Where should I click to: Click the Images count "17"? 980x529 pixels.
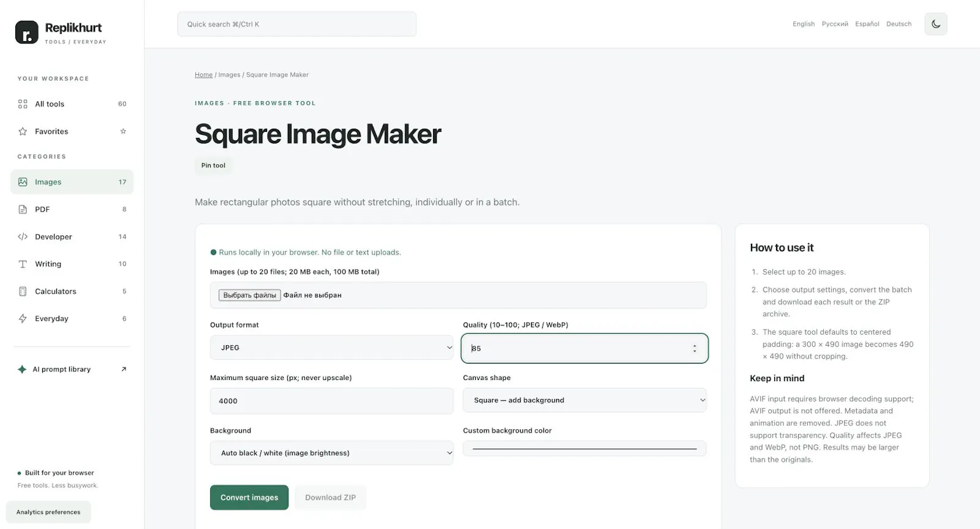coord(123,182)
